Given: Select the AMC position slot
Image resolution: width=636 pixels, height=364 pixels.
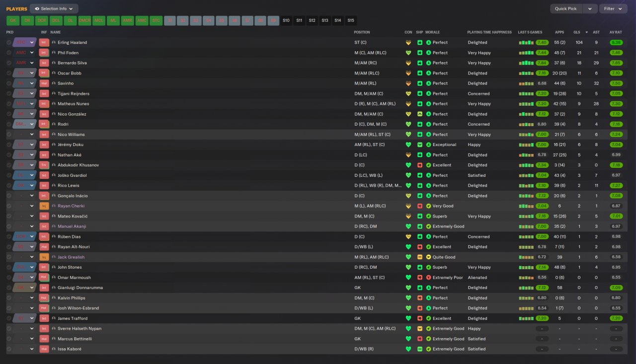Looking at the screenshot, I should click(142, 20).
